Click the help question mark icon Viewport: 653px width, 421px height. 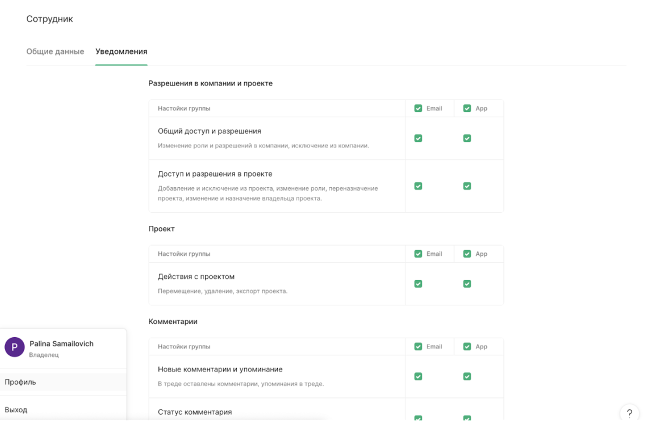click(629, 412)
